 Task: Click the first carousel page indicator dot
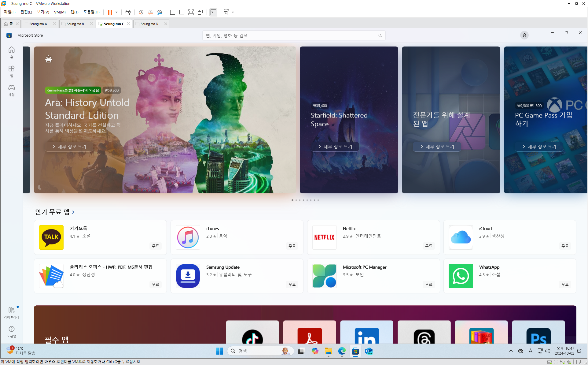pyautogui.click(x=292, y=200)
